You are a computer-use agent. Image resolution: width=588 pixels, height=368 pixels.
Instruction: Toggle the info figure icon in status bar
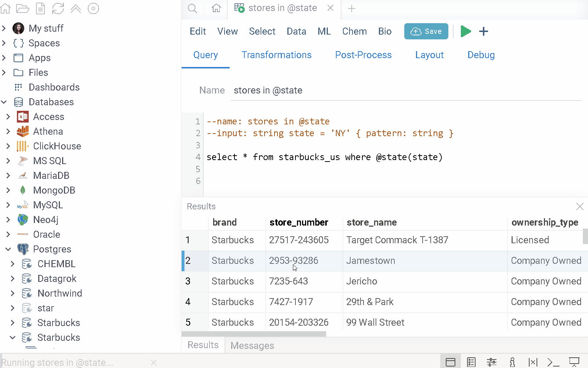[x=512, y=362]
